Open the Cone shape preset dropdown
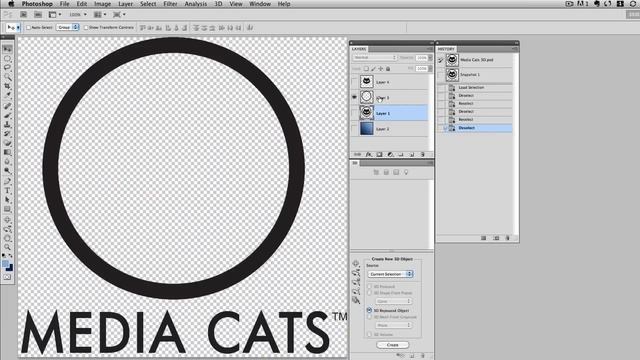The width and height of the screenshot is (640, 360). [393, 301]
